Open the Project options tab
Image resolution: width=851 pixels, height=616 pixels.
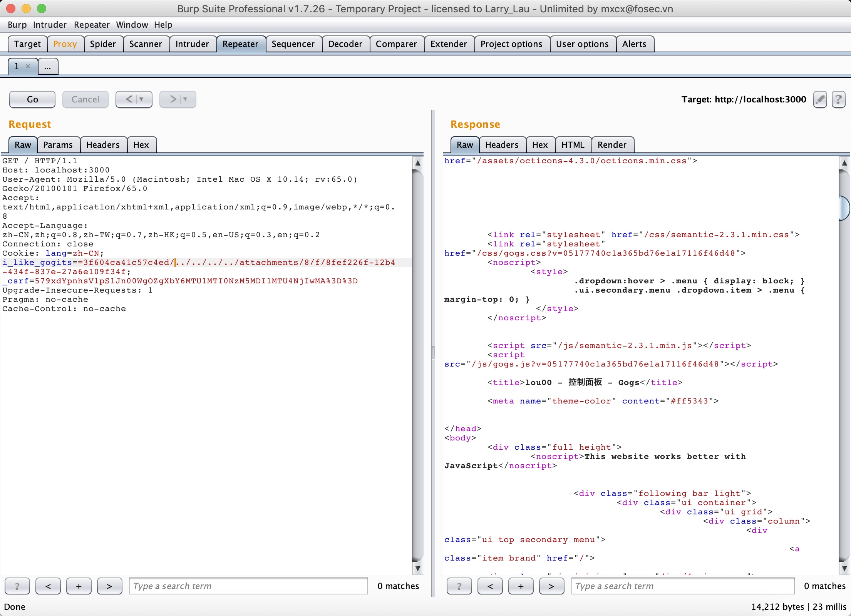(511, 44)
